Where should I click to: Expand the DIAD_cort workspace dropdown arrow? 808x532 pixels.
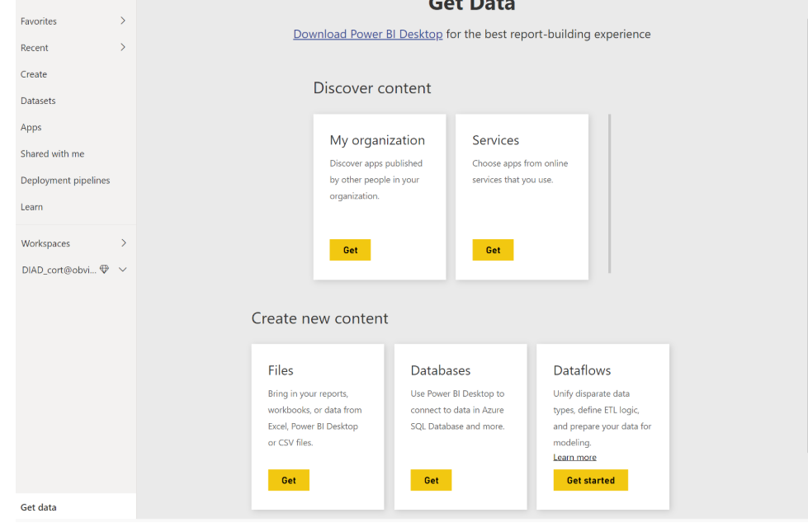pyautogui.click(x=123, y=270)
